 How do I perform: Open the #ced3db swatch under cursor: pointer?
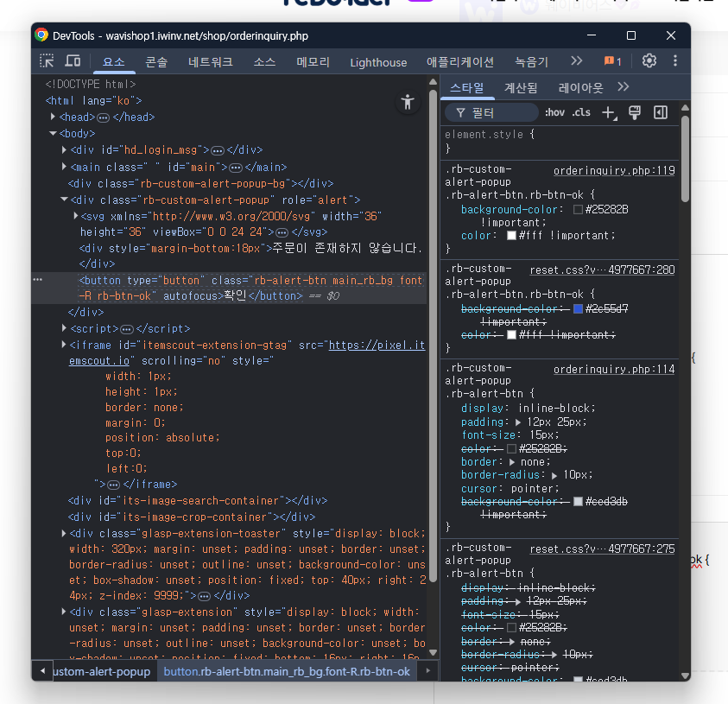point(578,502)
